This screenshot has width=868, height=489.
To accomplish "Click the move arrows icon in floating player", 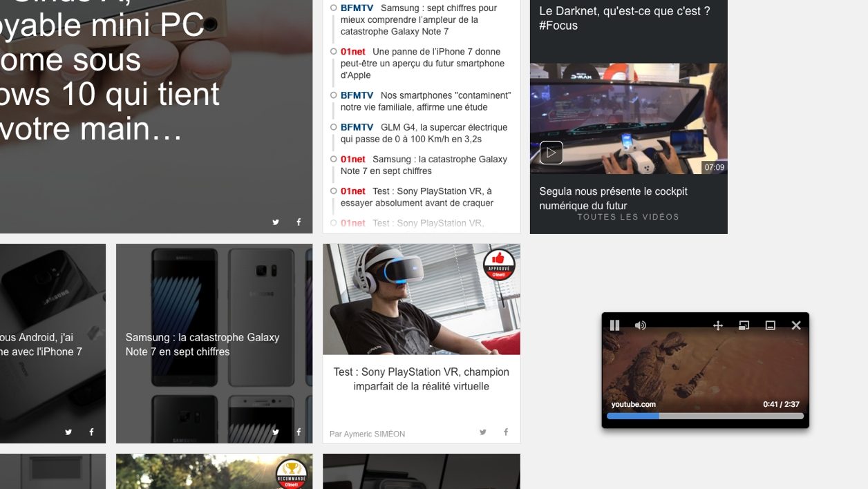I will click(718, 325).
